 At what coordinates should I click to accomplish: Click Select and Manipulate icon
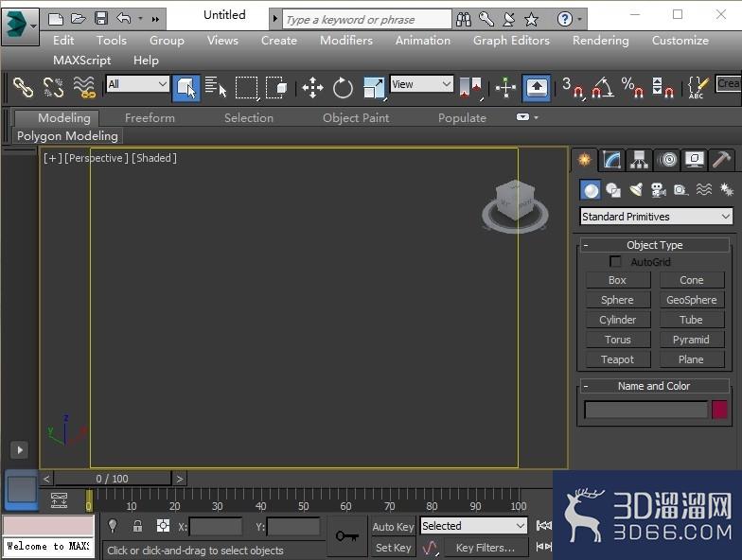tap(505, 87)
